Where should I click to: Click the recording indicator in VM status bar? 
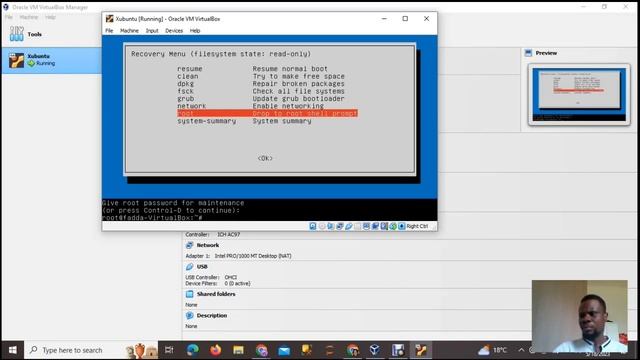click(375, 226)
